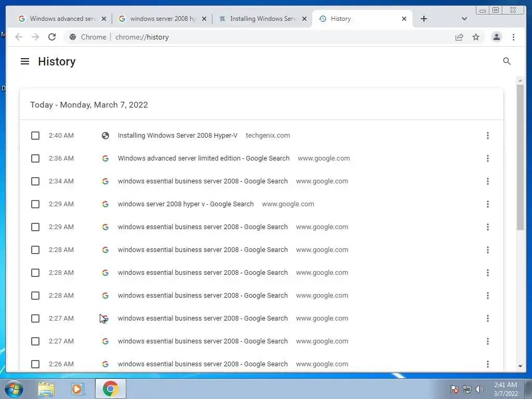Open the Chrome profile avatar icon
The height and width of the screenshot is (399, 532).
(496, 37)
